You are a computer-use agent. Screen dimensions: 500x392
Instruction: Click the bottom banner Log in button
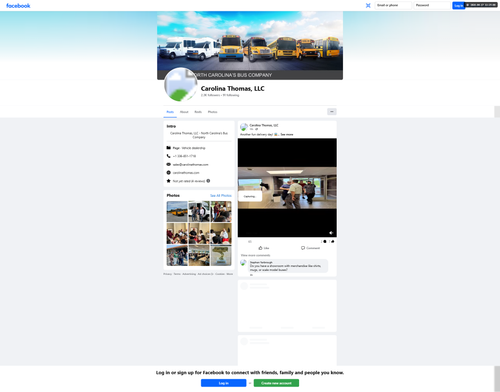[224, 383]
